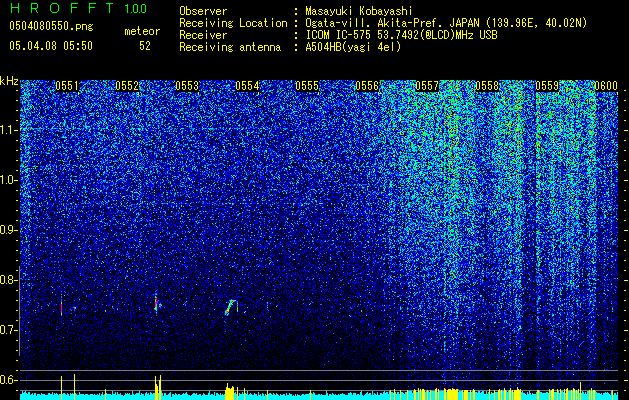
Task: Click the 0553 time marker
Action: 187,86
